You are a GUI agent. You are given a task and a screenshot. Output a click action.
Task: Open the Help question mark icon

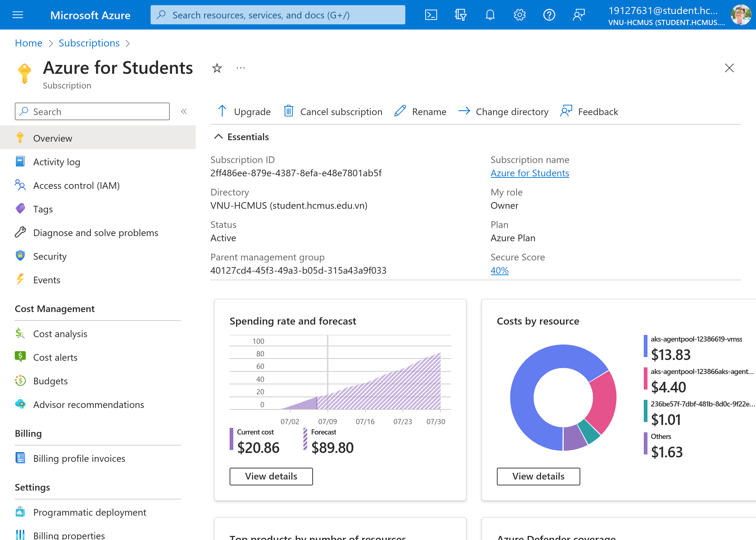coord(549,15)
